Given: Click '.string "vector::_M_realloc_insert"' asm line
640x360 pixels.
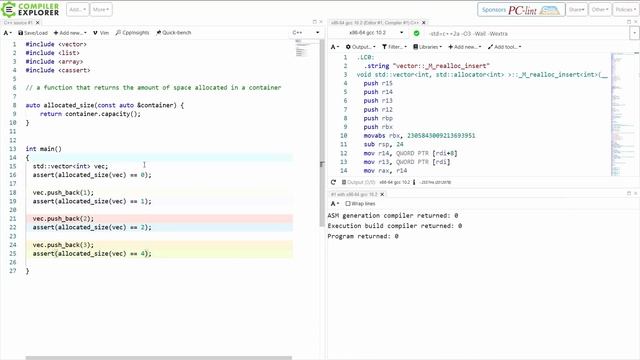Looking at the screenshot, I should 427,66.
